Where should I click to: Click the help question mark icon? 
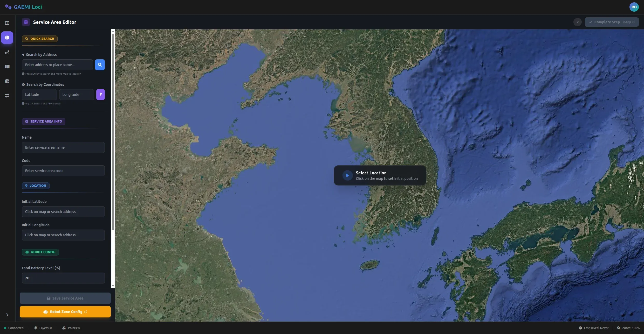click(x=577, y=22)
